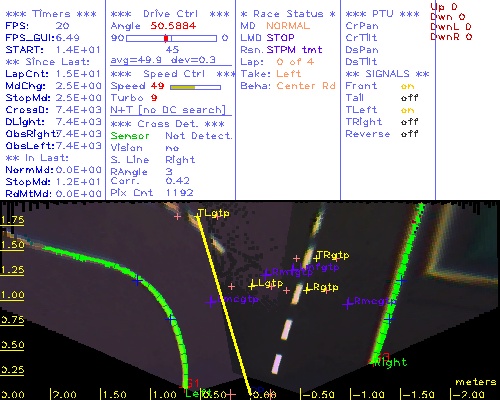
Task: Click the Speed progress bar
Action: tap(195, 87)
